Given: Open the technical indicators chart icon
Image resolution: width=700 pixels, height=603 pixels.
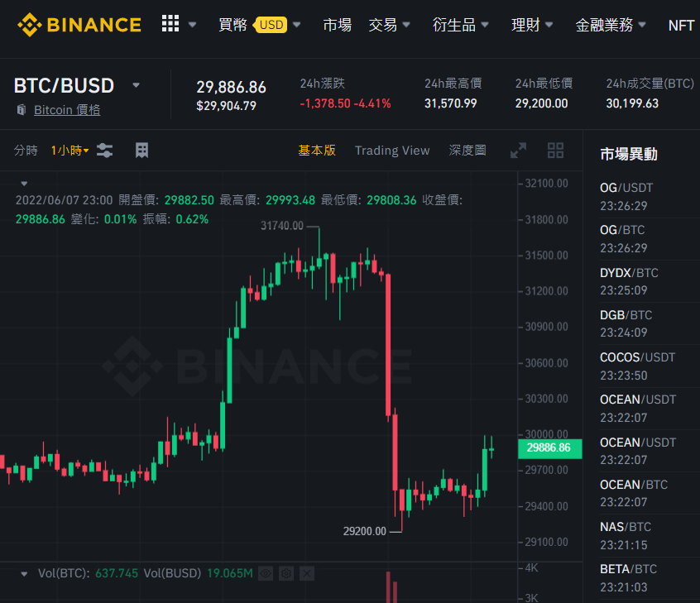Looking at the screenshot, I should click(141, 151).
